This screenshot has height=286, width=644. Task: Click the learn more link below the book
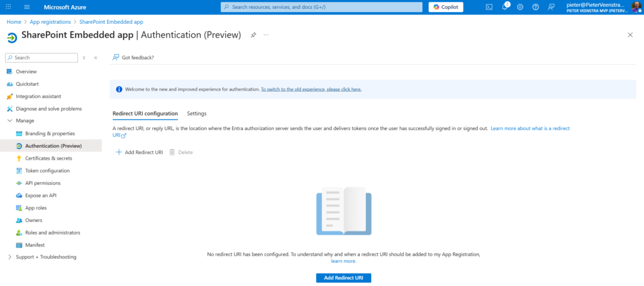(x=344, y=261)
